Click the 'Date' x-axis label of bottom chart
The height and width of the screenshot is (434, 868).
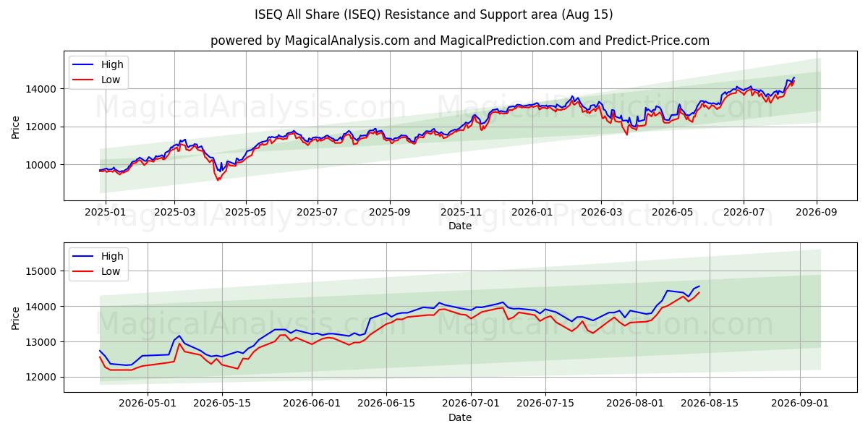pyautogui.click(x=460, y=417)
